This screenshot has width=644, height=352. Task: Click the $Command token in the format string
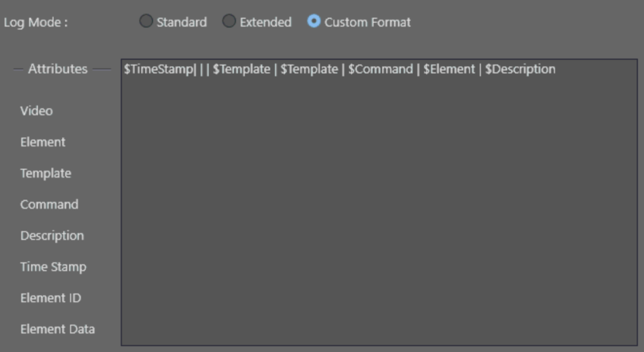(381, 69)
